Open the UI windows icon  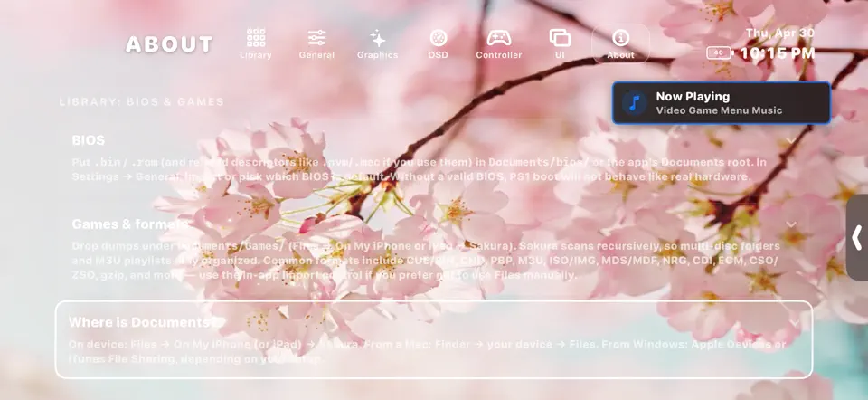point(560,38)
